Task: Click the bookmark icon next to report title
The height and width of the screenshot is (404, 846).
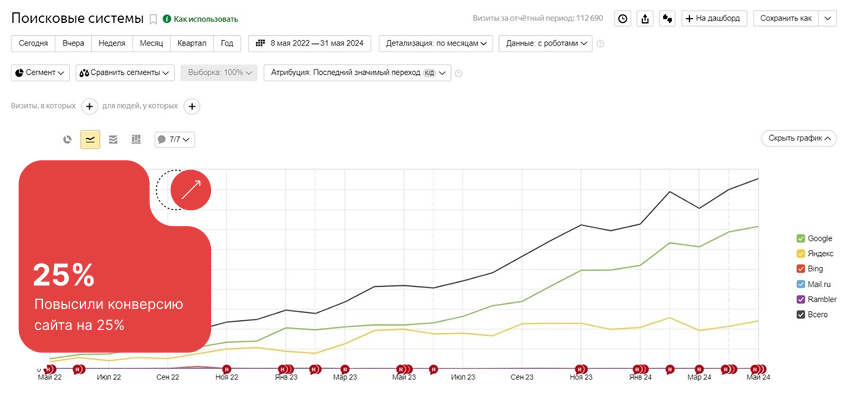Action: (x=153, y=19)
